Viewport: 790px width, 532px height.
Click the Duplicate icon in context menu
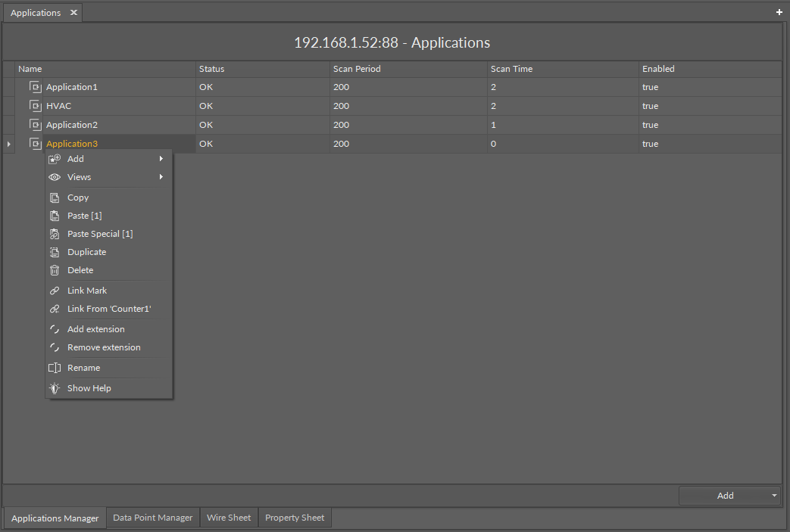point(55,252)
